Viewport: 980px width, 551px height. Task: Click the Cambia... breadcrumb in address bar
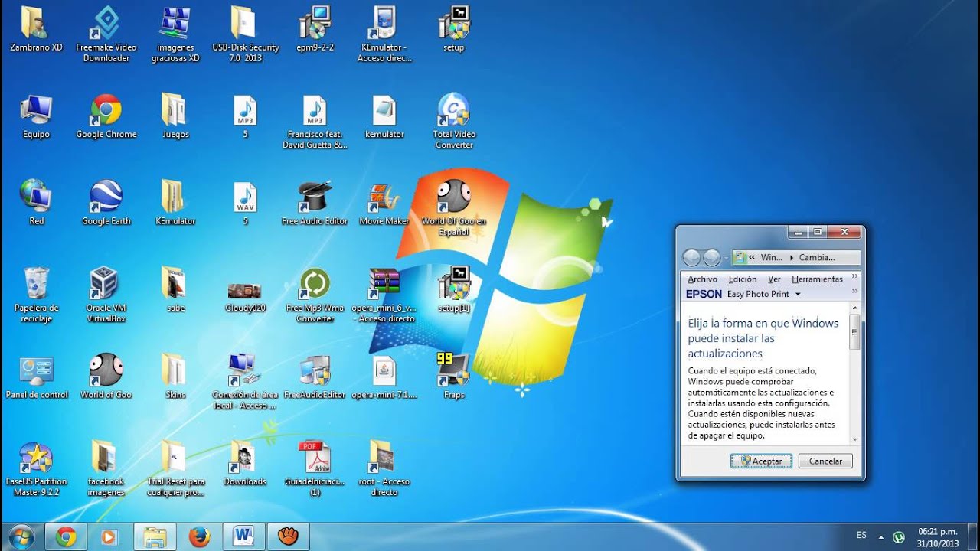tap(817, 258)
